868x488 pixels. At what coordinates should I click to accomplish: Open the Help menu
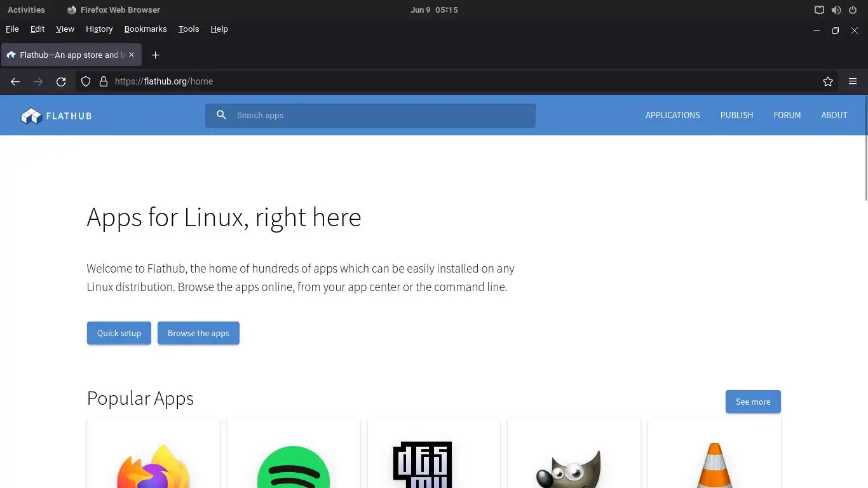(x=219, y=29)
